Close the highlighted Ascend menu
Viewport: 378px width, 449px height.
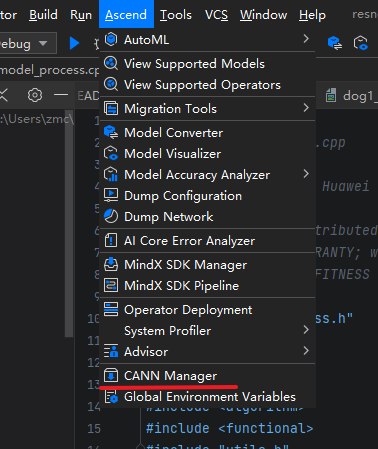click(x=126, y=14)
